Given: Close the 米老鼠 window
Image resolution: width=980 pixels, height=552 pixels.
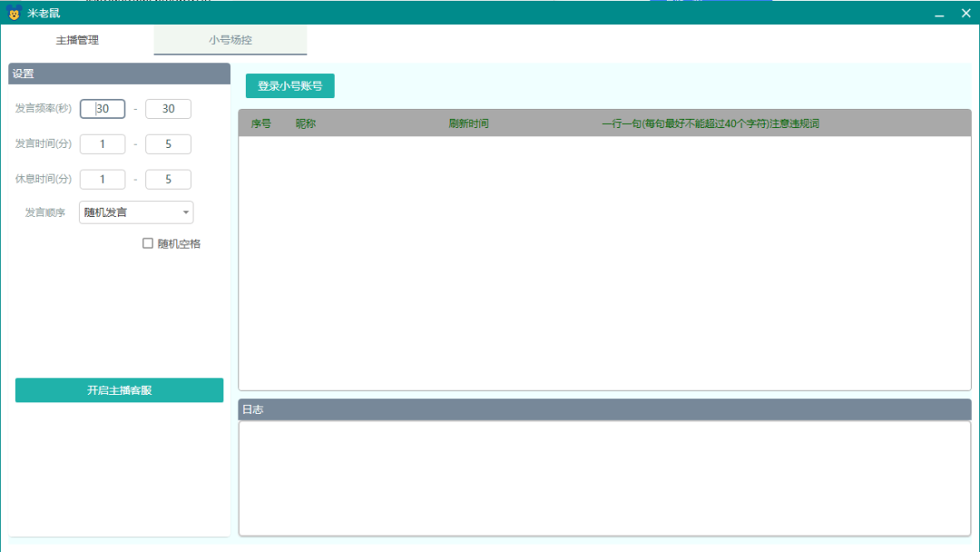Looking at the screenshot, I should click(x=965, y=14).
